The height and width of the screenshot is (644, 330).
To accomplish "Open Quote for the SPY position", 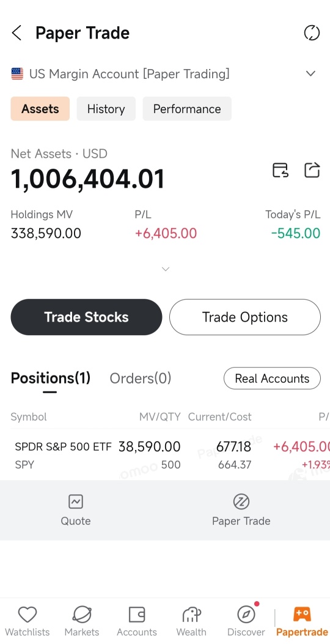I will [76, 510].
